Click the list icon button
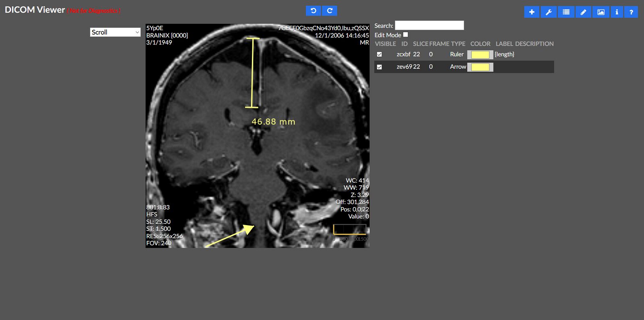 coord(566,12)
